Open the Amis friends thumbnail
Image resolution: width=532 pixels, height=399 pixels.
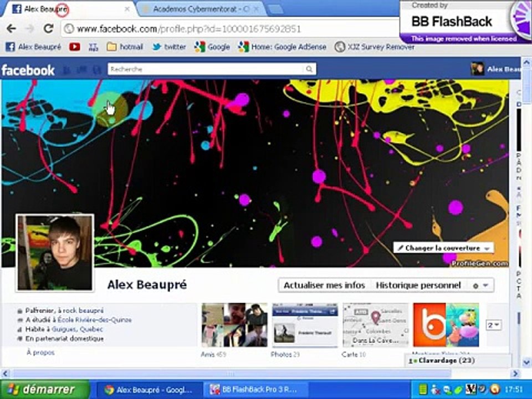pyautogui.click(x=234, y=325)
